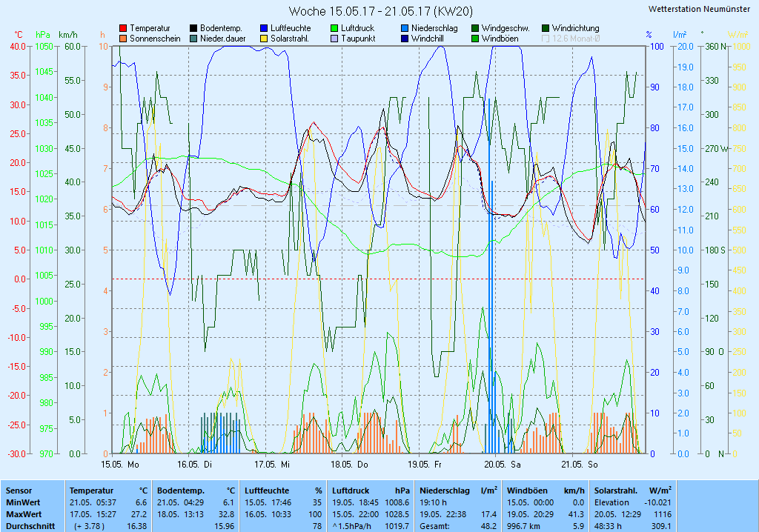This screenshot has width=759, height=532.
Task: Click the navy Windchill legend square
Action: [405, 39]
